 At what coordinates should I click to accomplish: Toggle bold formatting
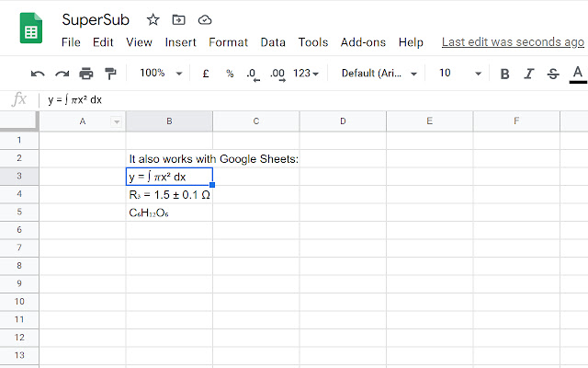coord(504,74)
